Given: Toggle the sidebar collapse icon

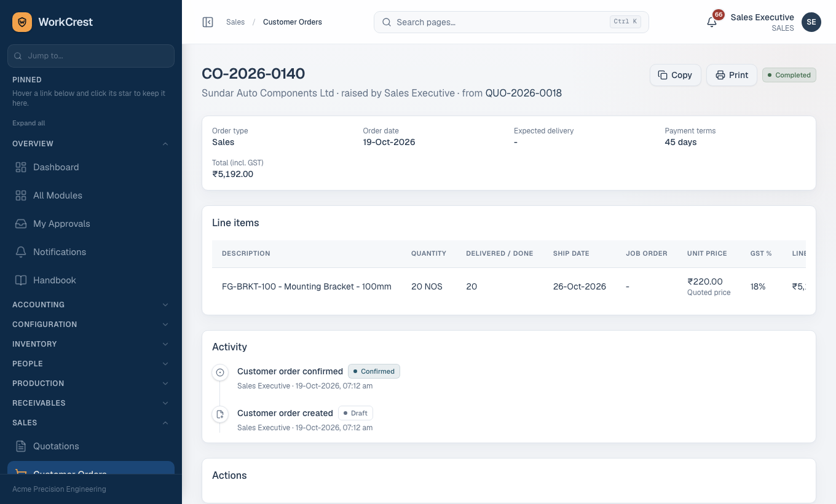Looking at the screenshot, I should 208,22.
